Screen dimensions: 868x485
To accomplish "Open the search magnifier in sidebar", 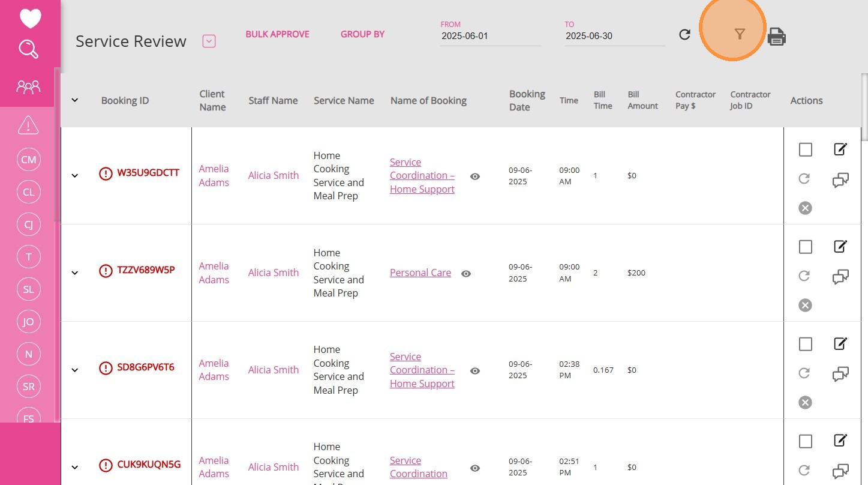I will [x=28, y=49].
